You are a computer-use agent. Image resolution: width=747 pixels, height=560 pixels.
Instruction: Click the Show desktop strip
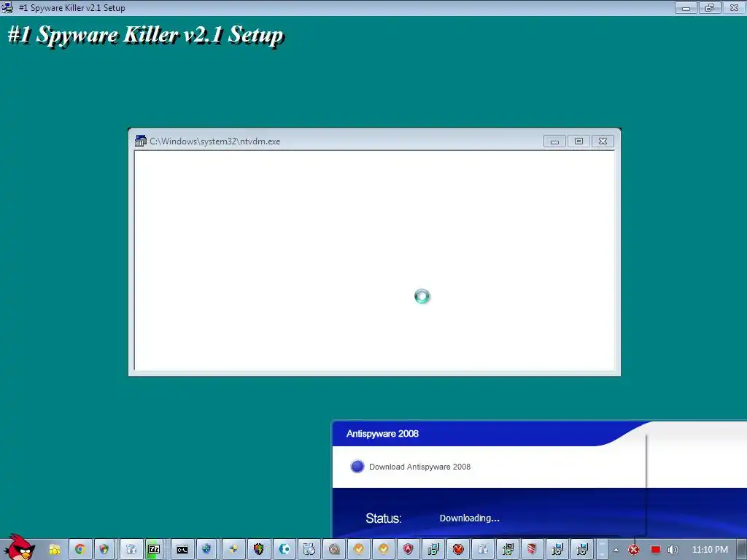tap(742, 550)
